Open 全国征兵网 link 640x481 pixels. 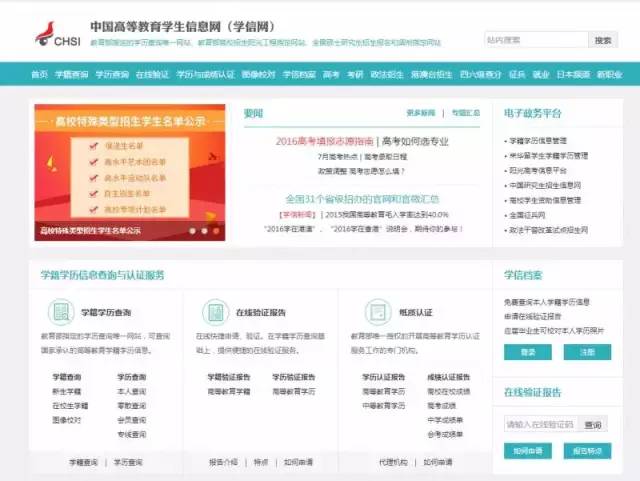[527, 215]
